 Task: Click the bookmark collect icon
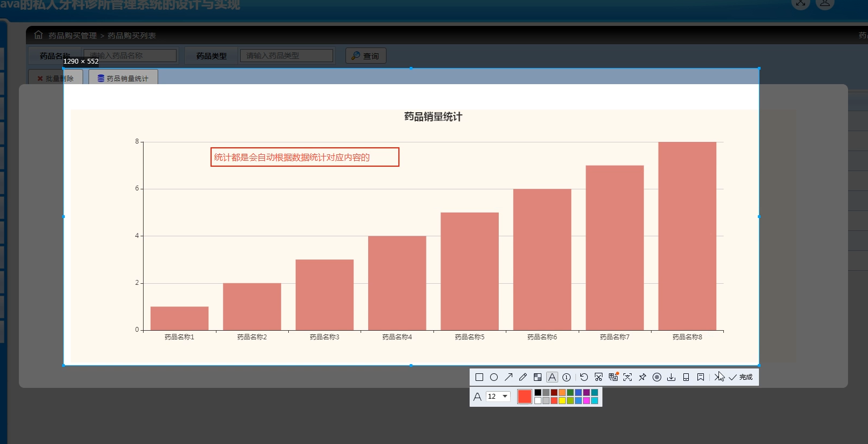pyautogui.click(x=701, y=377)
